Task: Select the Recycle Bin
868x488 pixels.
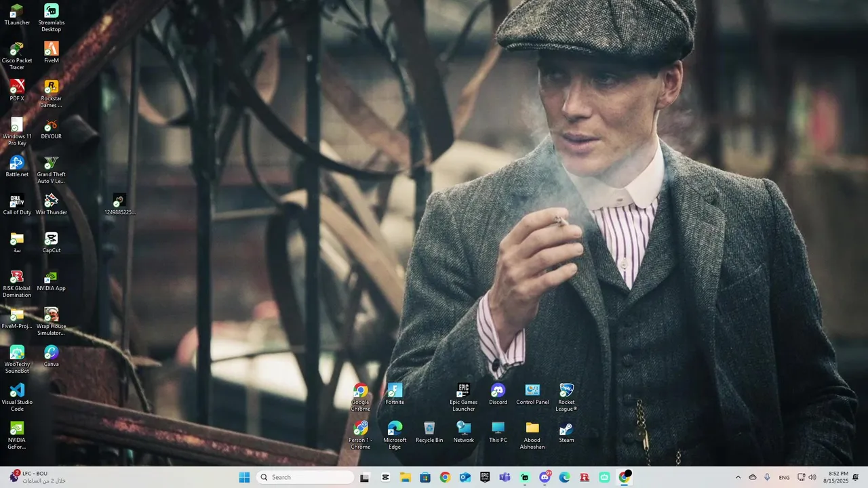Action: pyautogui.click(x=429, y=432)
